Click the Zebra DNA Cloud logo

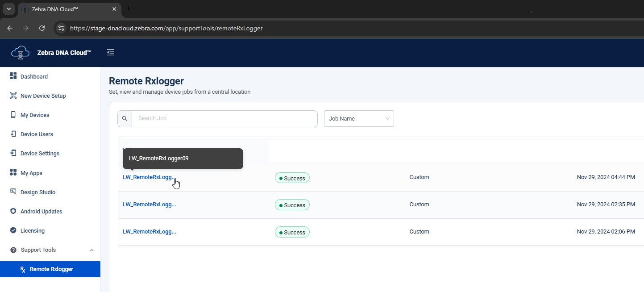tap(20, 52)
